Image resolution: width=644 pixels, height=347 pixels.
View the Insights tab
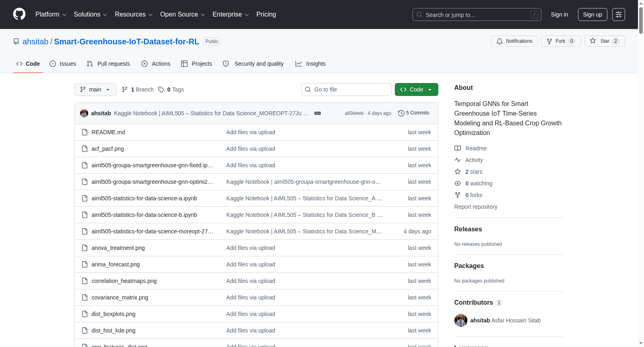[x=310, y=64]
